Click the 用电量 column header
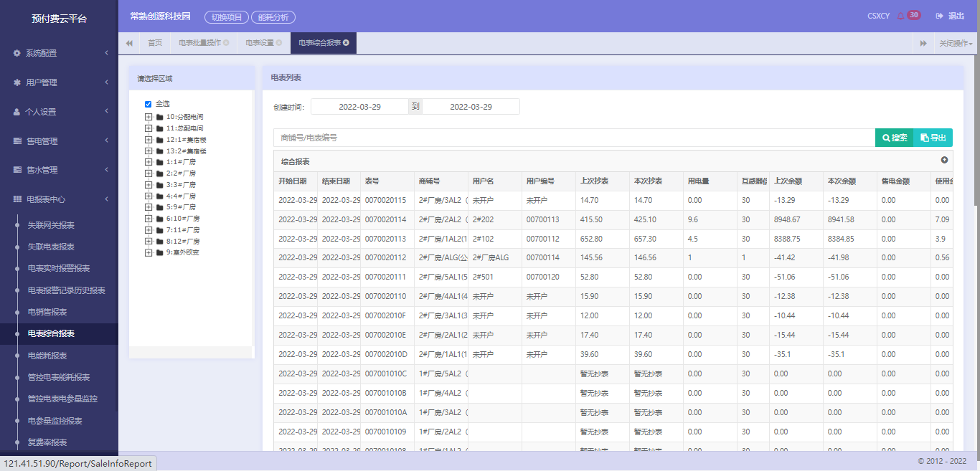The height and width of the screenshot is (471, 980). click(710, 181)
